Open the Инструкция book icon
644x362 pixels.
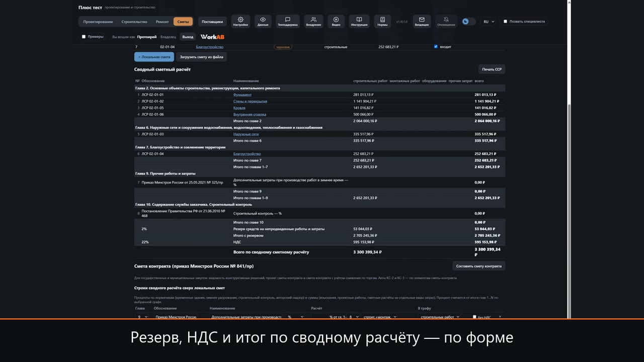[359, 21]
